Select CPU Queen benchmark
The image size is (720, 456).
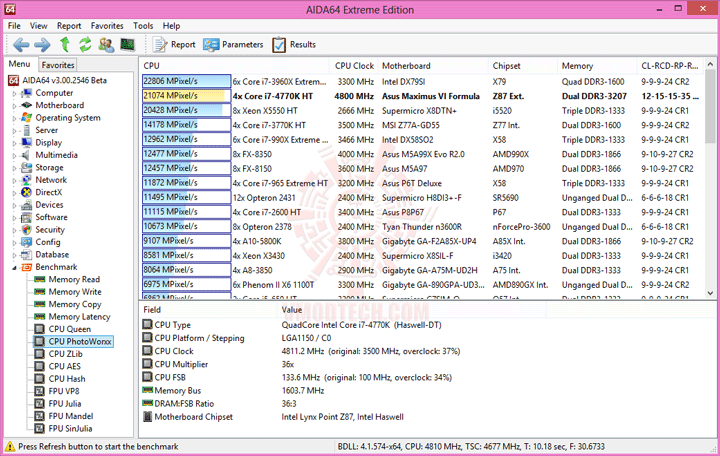70,329
